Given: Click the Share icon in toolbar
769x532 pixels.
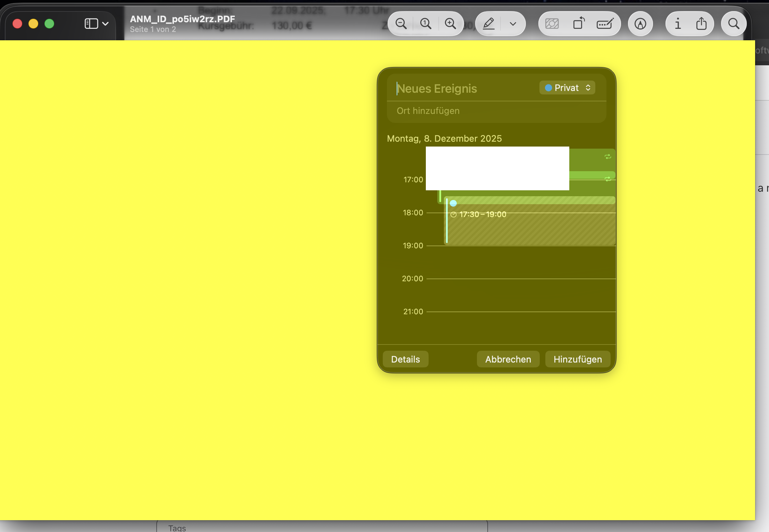Looking at the screenshot, I should (x=701, y=24).
